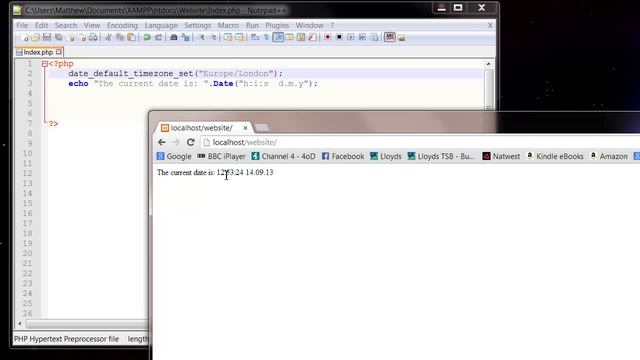Close the localhost/website/ browser tab

pos(245,128)
